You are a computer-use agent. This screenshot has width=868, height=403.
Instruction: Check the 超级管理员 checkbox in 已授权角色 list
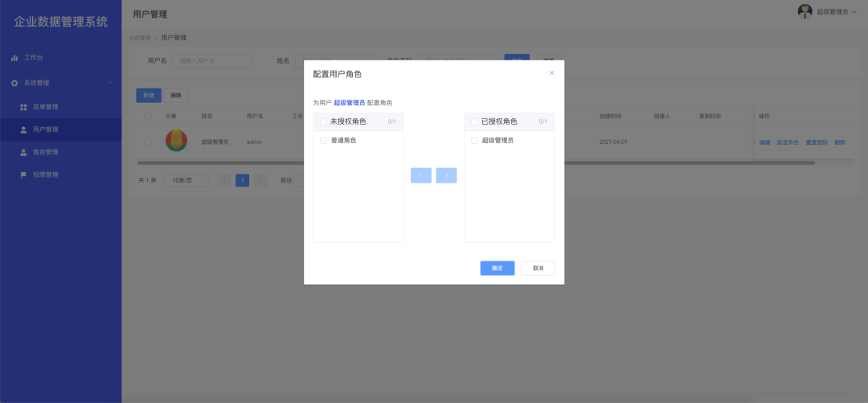pos(474,140)
